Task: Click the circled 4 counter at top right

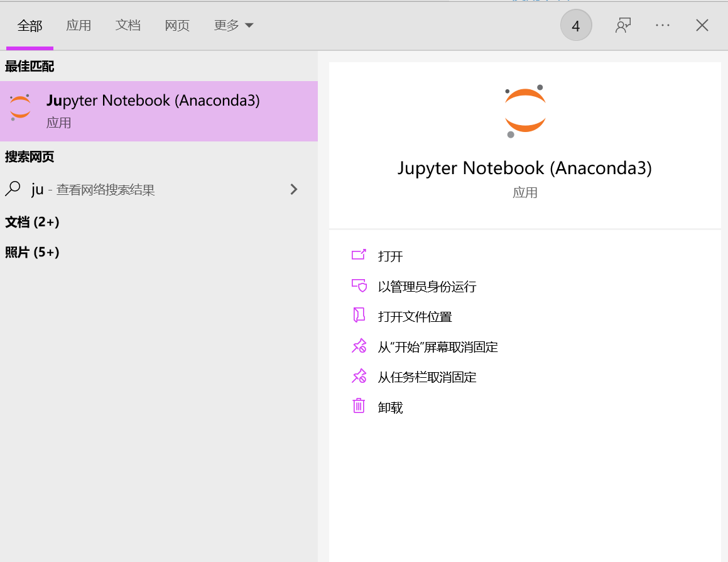Action: [x=576, y=25]
